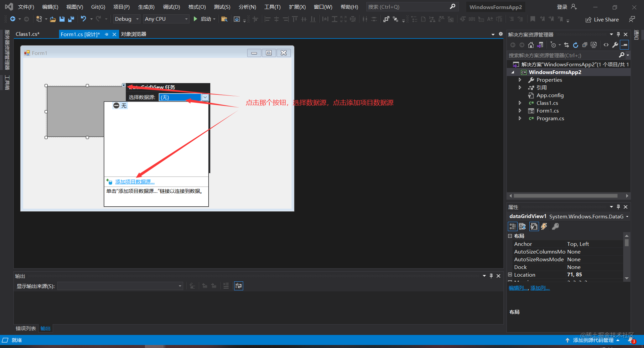Image resolution: width=644 pixels, height=348 pixels.
Task: Collapse the 布局 category in Properties
Action: pyautogui.click(x=510, y=236)
